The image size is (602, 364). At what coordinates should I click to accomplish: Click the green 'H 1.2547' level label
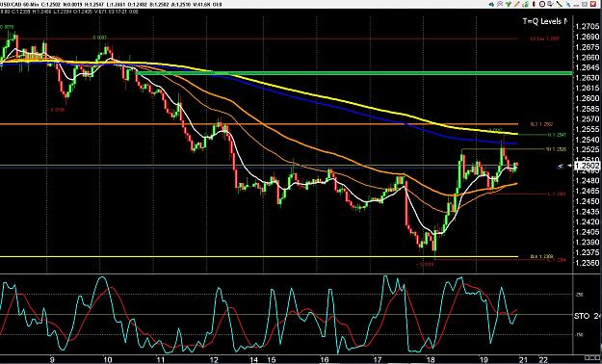(x=557, y=135)
